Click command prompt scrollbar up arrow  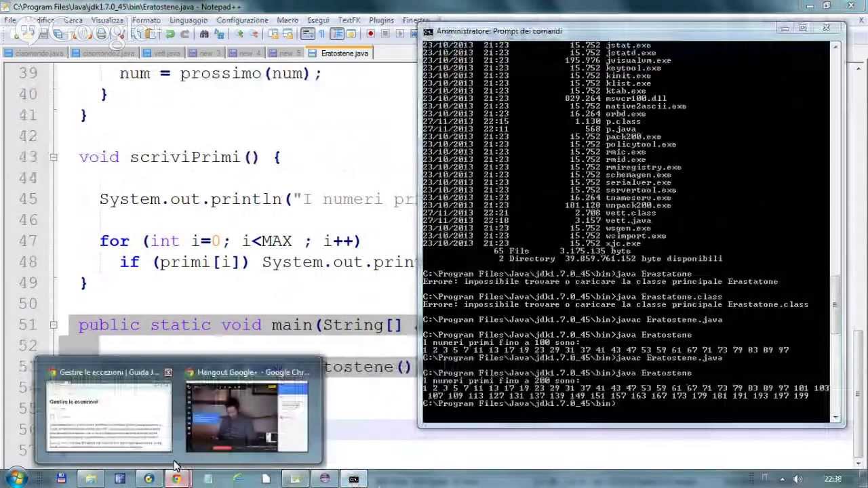[x=835, y=46]
